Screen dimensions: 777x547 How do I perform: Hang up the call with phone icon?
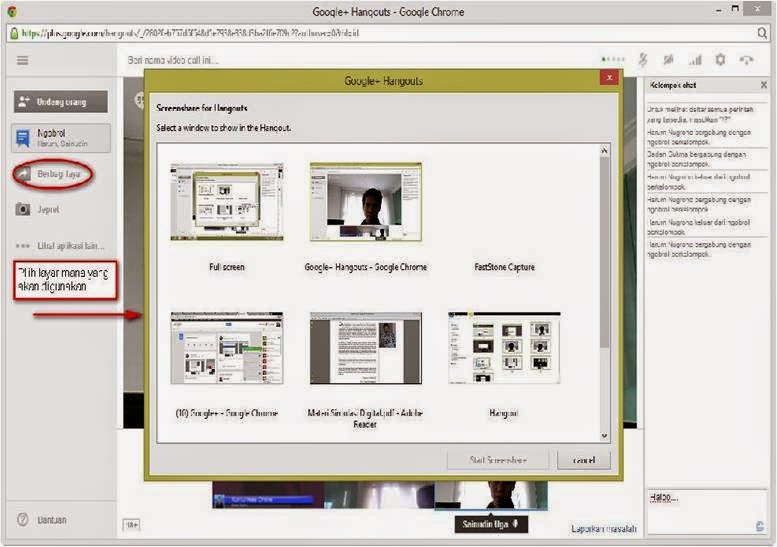click(x=746, y=60)
